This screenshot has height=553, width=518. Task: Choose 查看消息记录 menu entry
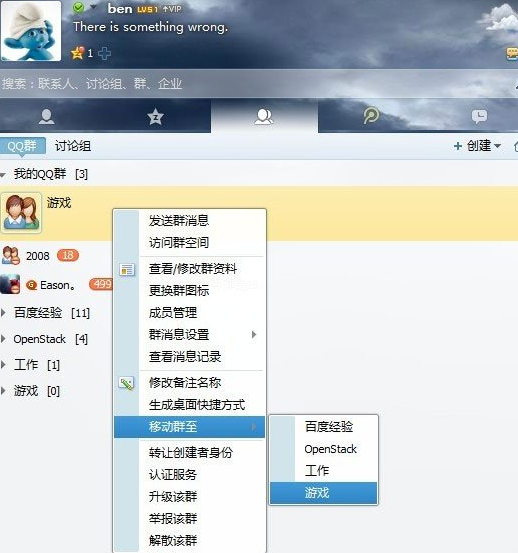point(189,357)
